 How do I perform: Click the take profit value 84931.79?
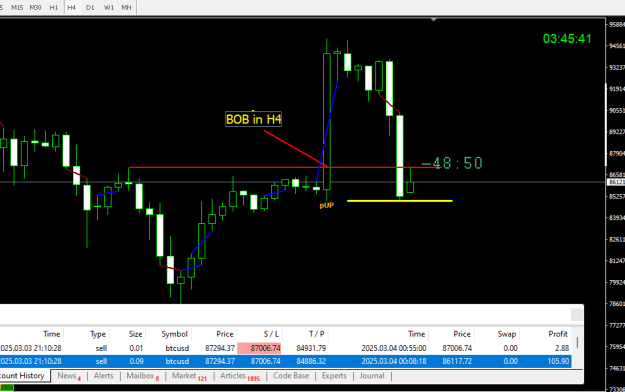311,348
